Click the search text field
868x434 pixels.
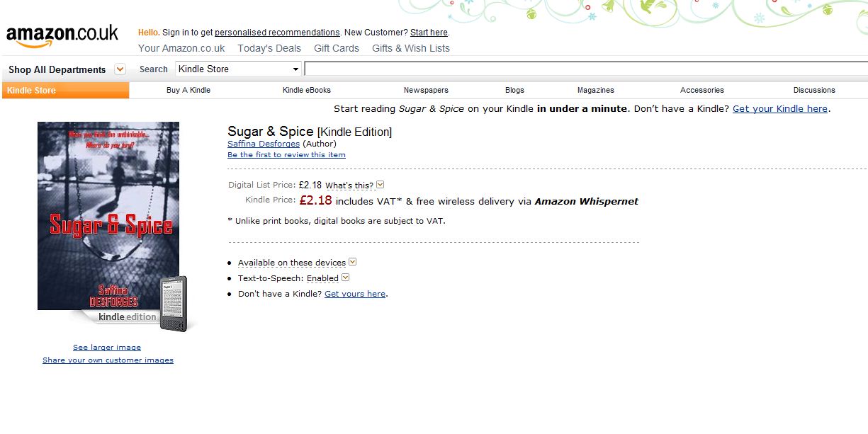click(x=585, y=69)
